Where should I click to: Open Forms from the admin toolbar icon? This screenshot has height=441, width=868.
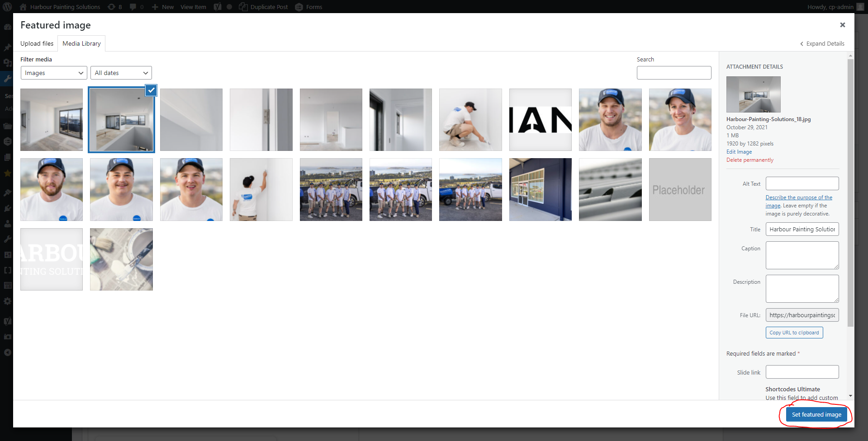[x=299, y=7]
